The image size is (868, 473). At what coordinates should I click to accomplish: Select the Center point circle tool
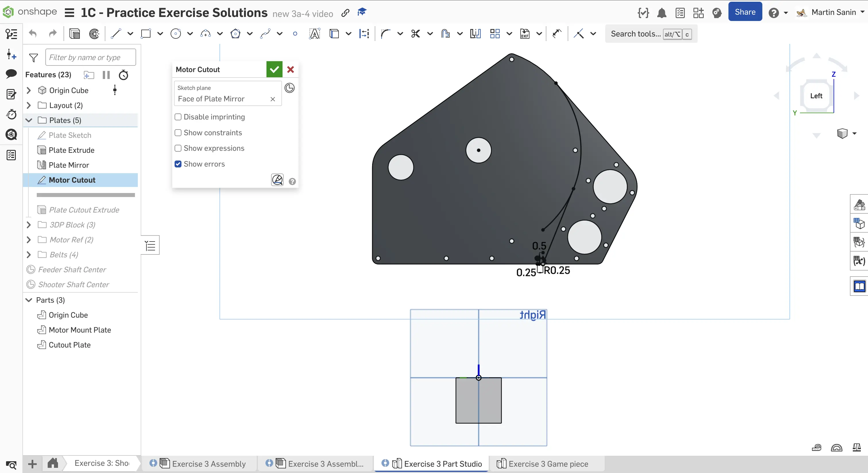175,34
